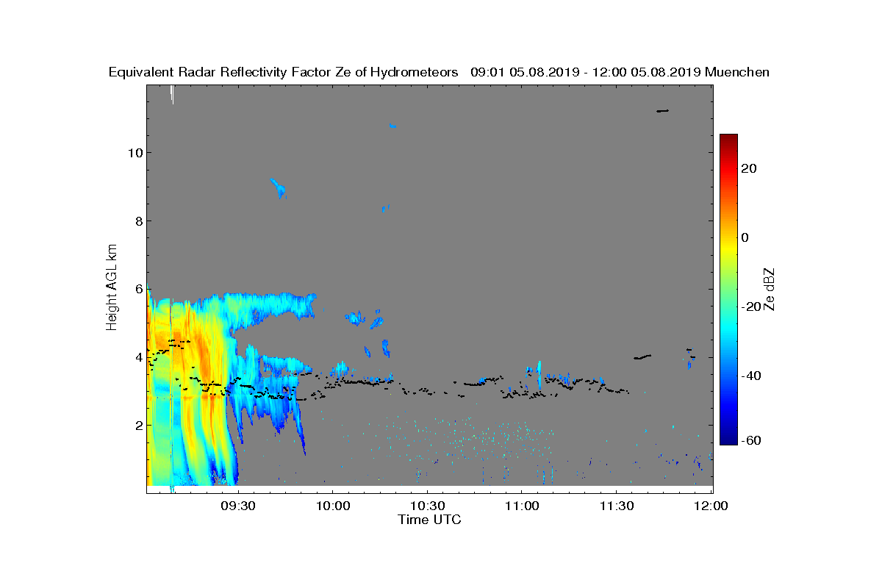Image resolution: width=882 pixels, height=588 pixels.
Task: Click the dark red top of the colorbar
Action: point(728,140)
